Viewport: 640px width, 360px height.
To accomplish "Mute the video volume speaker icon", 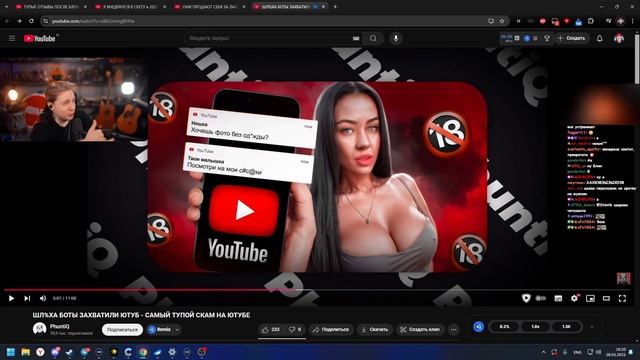I will (43, 298).
